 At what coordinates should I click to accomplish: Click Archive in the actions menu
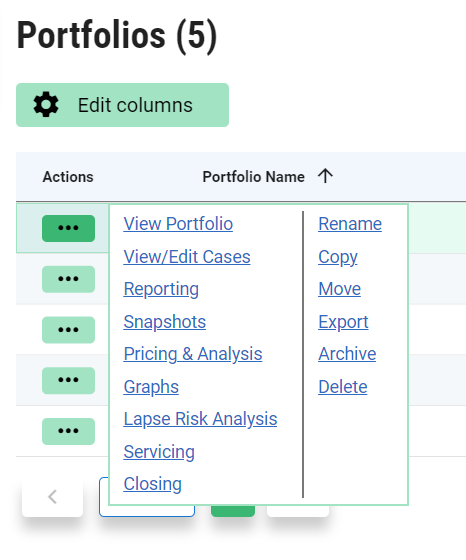pyautogui.click(x=347, y=354)
